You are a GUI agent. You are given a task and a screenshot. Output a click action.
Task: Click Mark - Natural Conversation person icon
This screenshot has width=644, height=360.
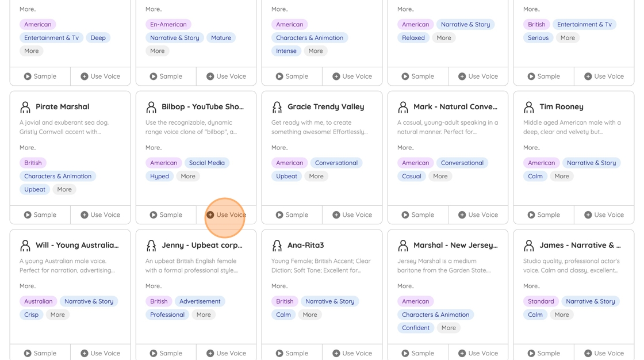pos(403,107)
